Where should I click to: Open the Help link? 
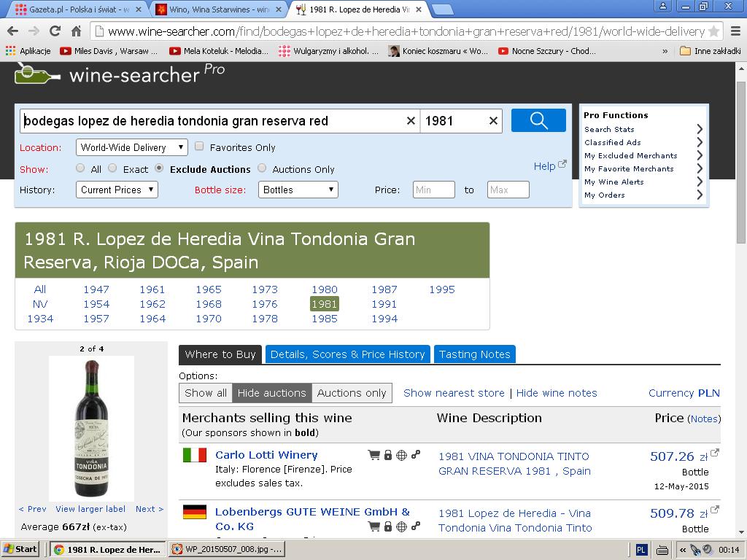coord(544,166)
